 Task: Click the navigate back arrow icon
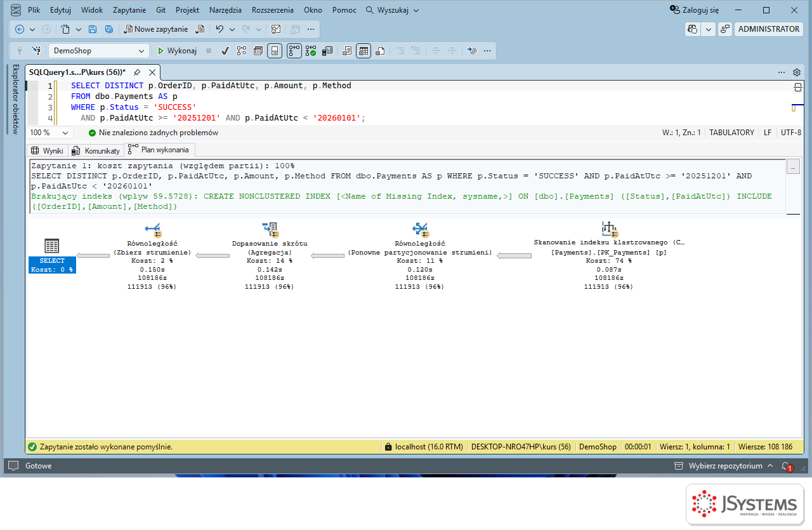coord(20,29)
